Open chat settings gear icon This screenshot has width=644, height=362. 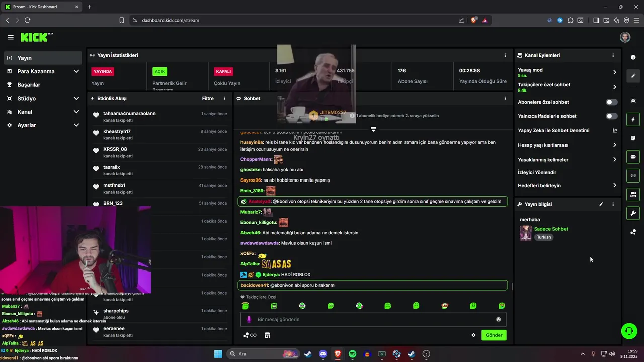(x=473, y=335)
